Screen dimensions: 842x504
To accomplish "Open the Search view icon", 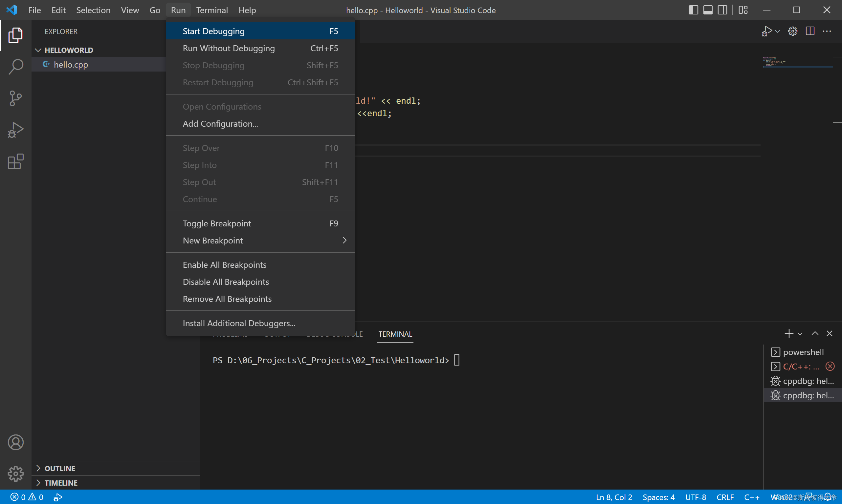I will pos(16,67).
